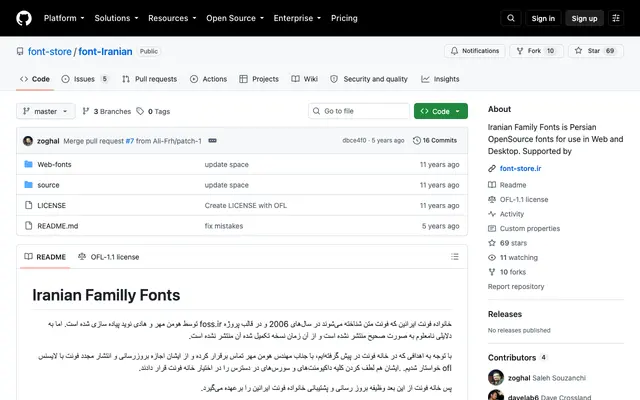
Task: Open the source folder
Action: point(48,185)
